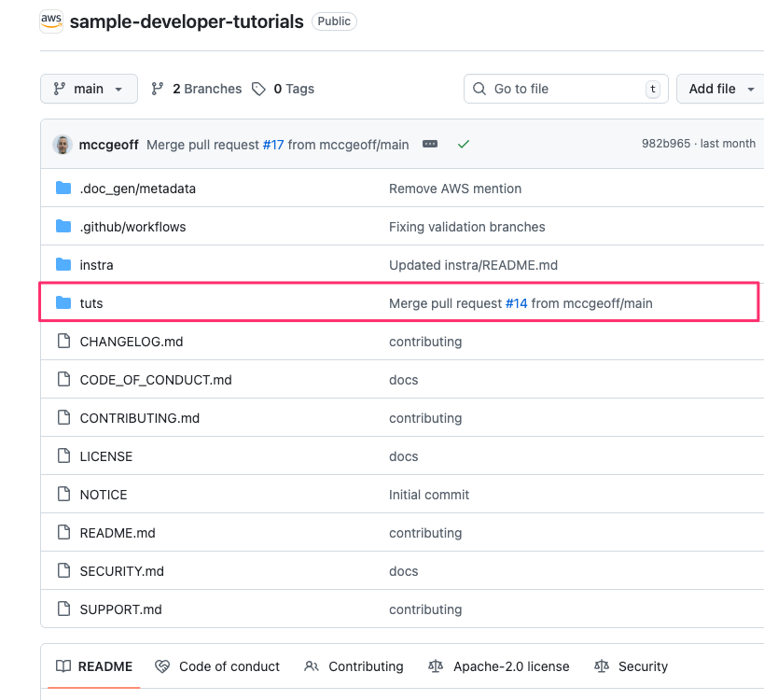The image size is (764, 700).
Task: Open the 'Updated instra/README.md' commit message
Action: coord(473,265)
